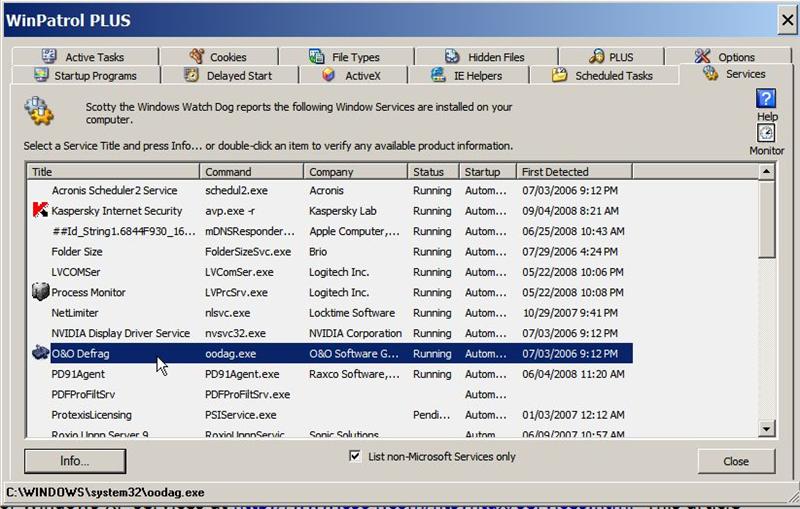Click the Hidden Files tab icon

(453, 56)
